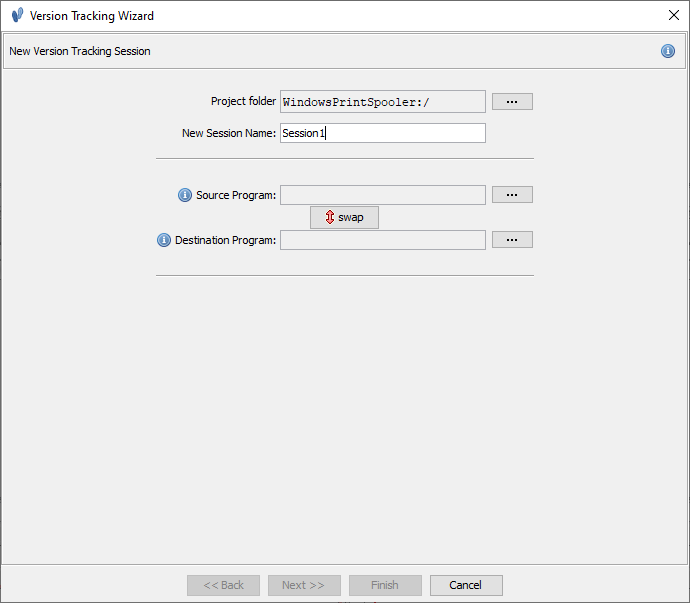Click the info icon beside Source Program
The image size is (690, 603).
(x=185, y=195)
